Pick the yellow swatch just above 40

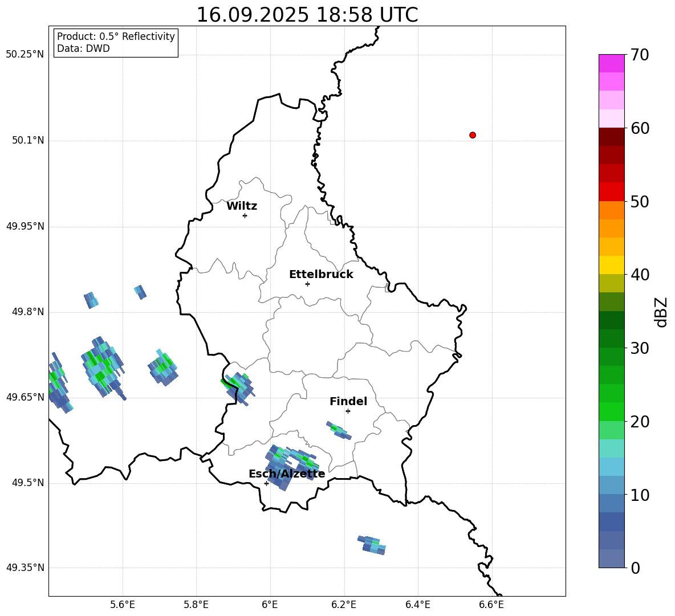point(611,265)
